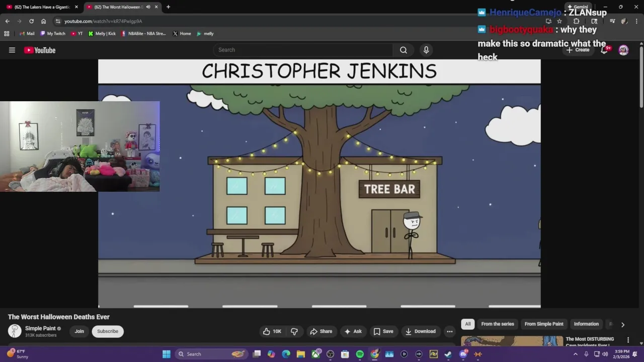Open File Explorer from the taskbar
The image size is (644, 362).
301,354
